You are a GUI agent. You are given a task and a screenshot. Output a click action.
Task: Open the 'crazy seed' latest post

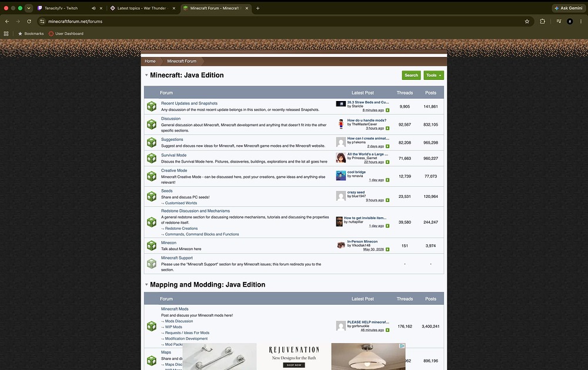(x=356, y=192)
